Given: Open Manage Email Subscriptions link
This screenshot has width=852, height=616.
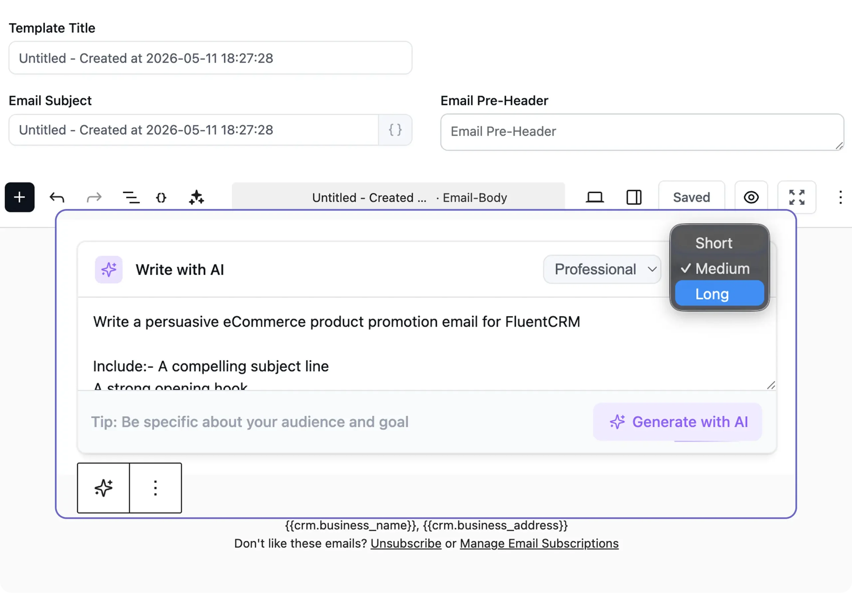Looking at the screenshot, I should point(539,543).
